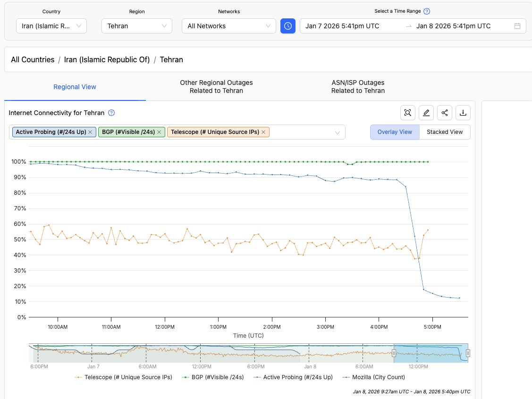Click the help icon beside Select a Time Range
532x399 pixels.
[x=427, y=11]
